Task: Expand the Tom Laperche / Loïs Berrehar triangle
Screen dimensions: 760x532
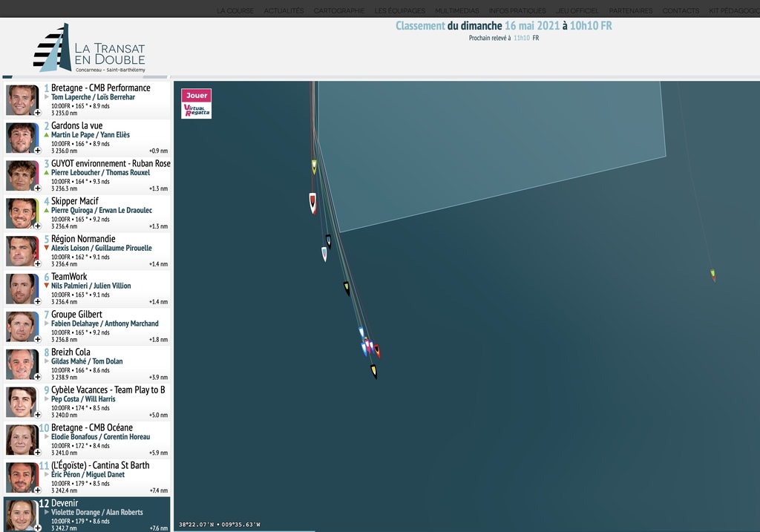Action: pos(47,97)
